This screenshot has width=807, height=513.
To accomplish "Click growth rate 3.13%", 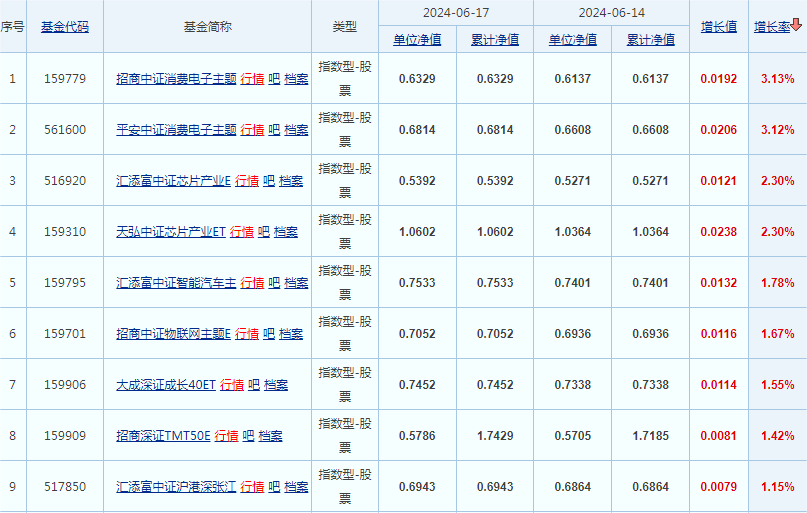I will tap(778, 79).
